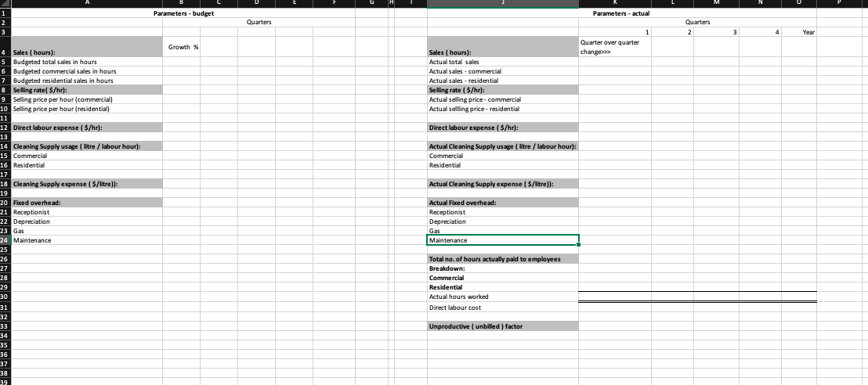This screenshot has height=385, width=868.
Task: Select "Gas" under budget Fixed overhead
Action: point(87,231)
